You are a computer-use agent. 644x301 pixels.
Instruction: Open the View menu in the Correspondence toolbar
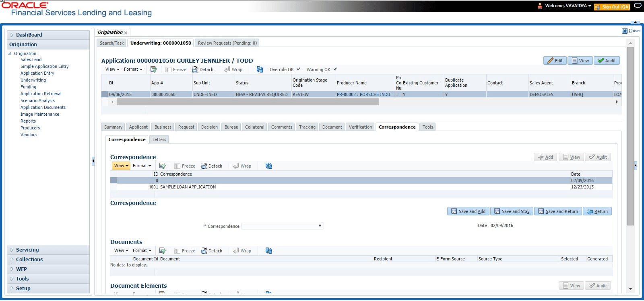pyautogui.click(x=121, y=166)
